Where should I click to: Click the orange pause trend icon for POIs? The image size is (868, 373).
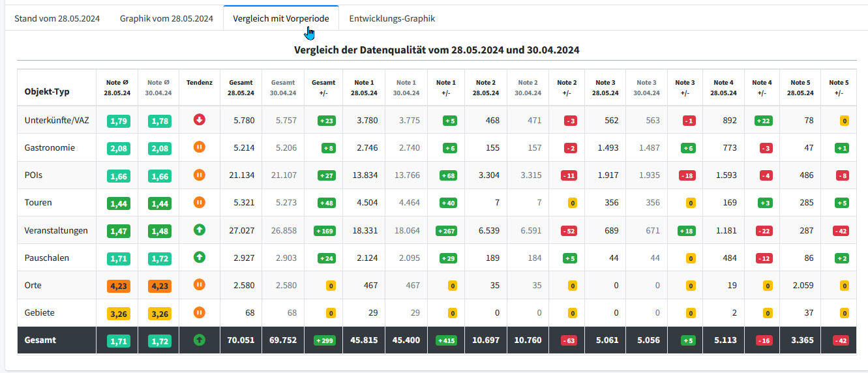(200, 175)
